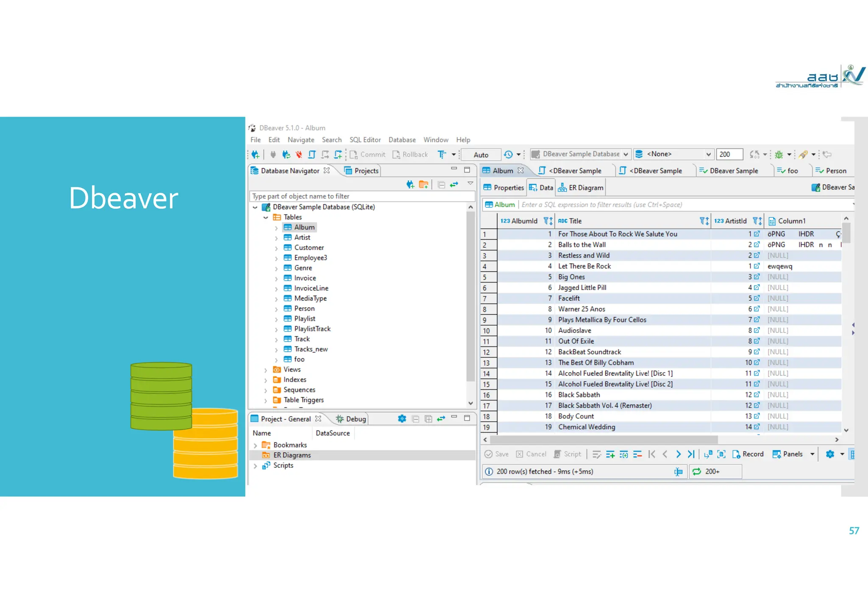The image size is (868, 614).
Task: Click the New Connection plug icon in main toolbar
Action: [255, 155]
